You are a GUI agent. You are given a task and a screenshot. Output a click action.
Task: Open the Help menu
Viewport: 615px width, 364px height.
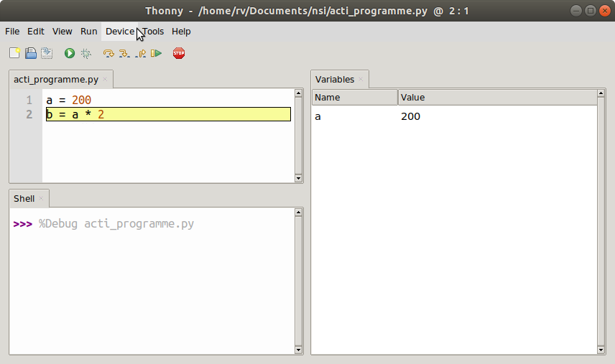tap(181, 32)
